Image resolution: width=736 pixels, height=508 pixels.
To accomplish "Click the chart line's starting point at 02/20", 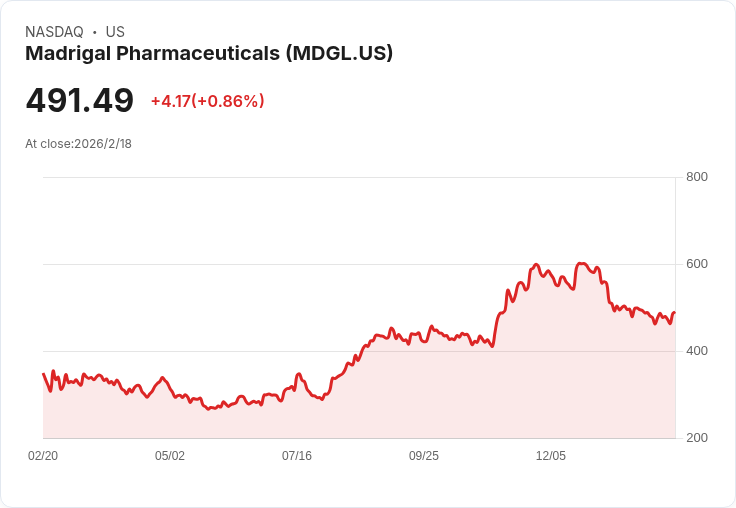I will tap(44, 374).
